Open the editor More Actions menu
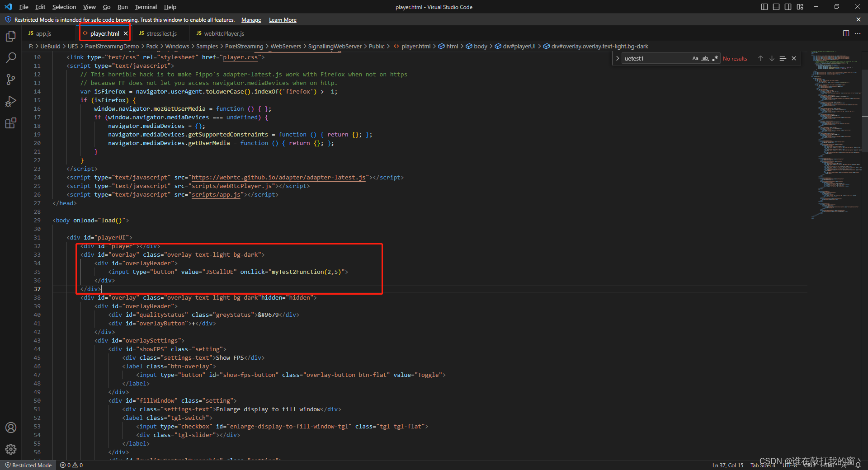Viewport: 868px width, 470px height. click(x=858, y=33)
